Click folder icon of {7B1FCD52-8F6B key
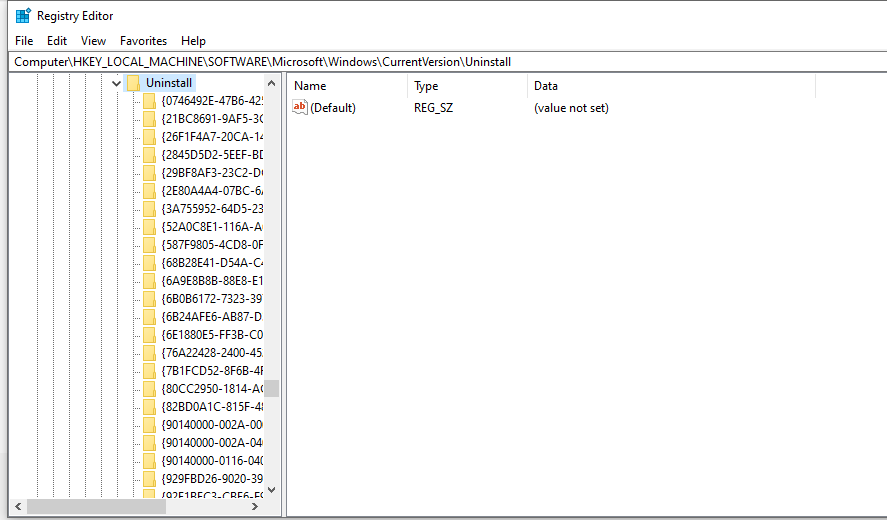Image resolution: width=887 pixels, height=520 pixels. (149, 371)
